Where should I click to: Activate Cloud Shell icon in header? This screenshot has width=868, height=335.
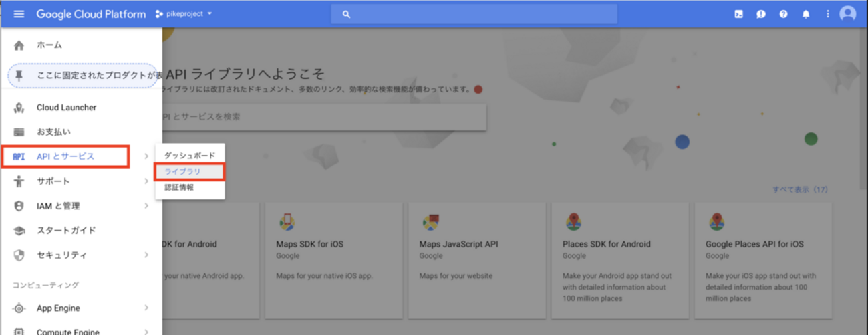[x=738, y=13]
